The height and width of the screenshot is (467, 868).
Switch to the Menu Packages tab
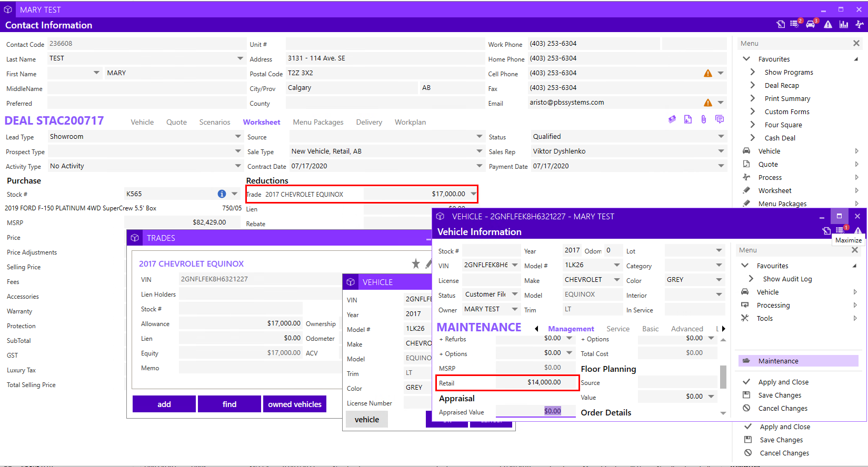coord(318,122)
